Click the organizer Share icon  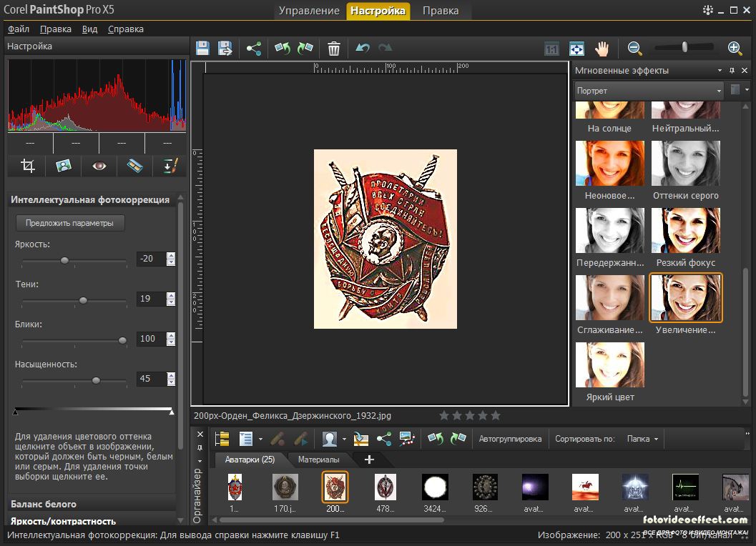(384, 439)
